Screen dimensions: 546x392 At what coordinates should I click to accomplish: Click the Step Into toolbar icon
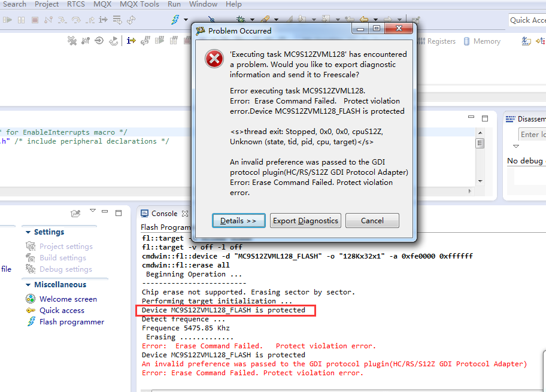[62, 20]
